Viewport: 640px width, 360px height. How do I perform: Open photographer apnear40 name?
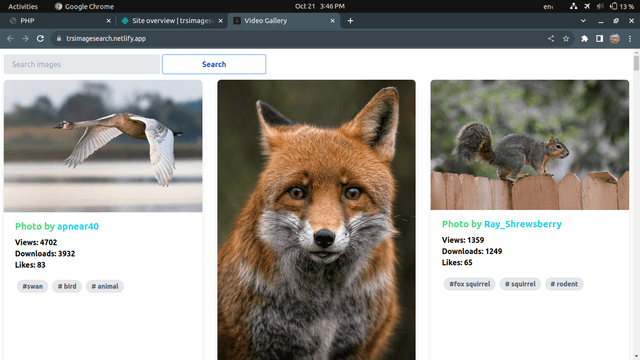[78, 226]
